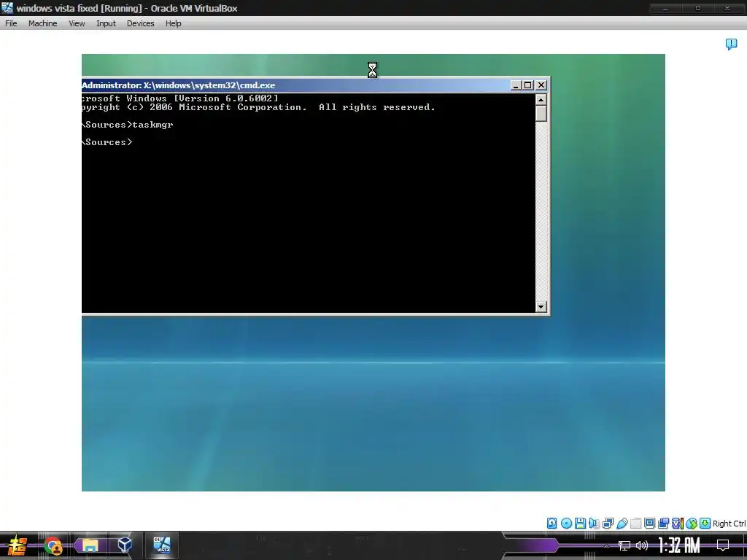Image resolution: width=747 pixels, height=560 pixels.
Task: Minimize the VirtualBox window
Action: point(665,9)
